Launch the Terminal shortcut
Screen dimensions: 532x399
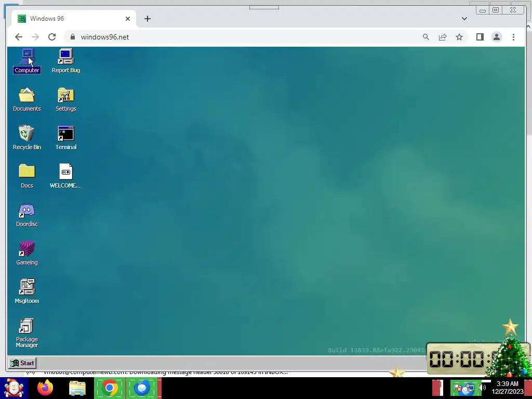[66, 138]
